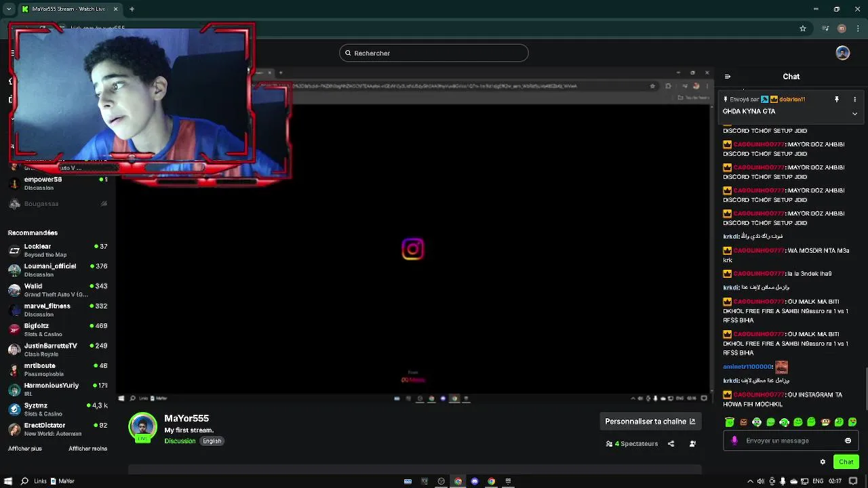The width and height of the screenshot is (868, 488).
Task: Open chat settings gear
Action: (823, 462)
